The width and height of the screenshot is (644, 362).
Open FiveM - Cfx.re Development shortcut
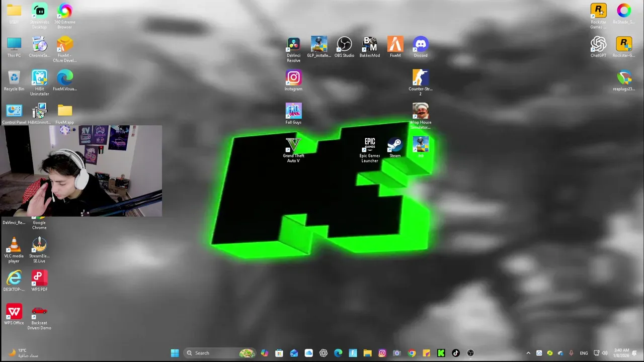65,49
